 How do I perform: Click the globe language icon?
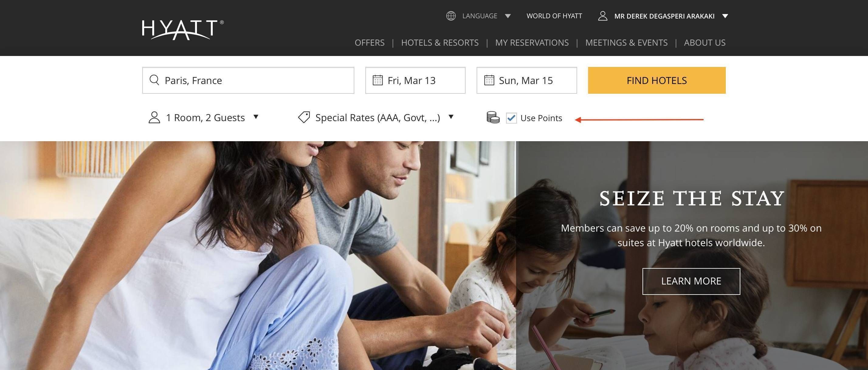point(451,16)
